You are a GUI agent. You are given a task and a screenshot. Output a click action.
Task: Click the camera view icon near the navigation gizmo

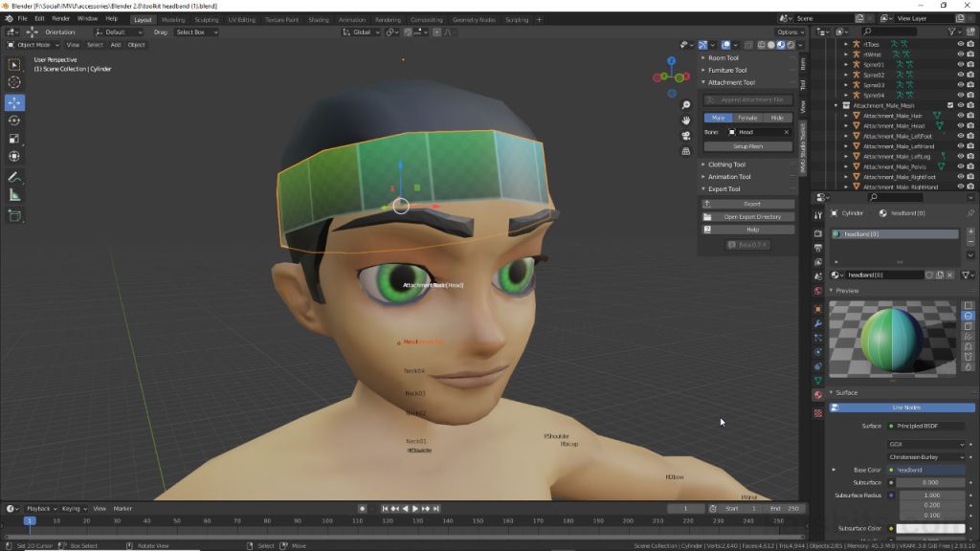(x=685, y=135)
